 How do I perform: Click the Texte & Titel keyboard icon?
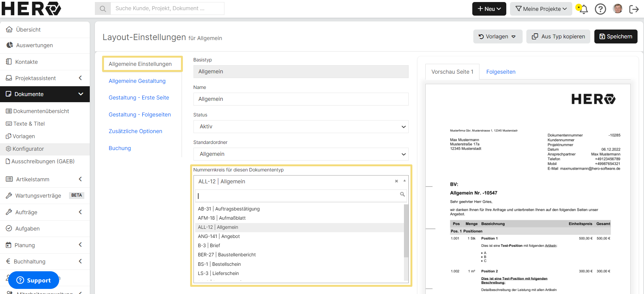9,124
